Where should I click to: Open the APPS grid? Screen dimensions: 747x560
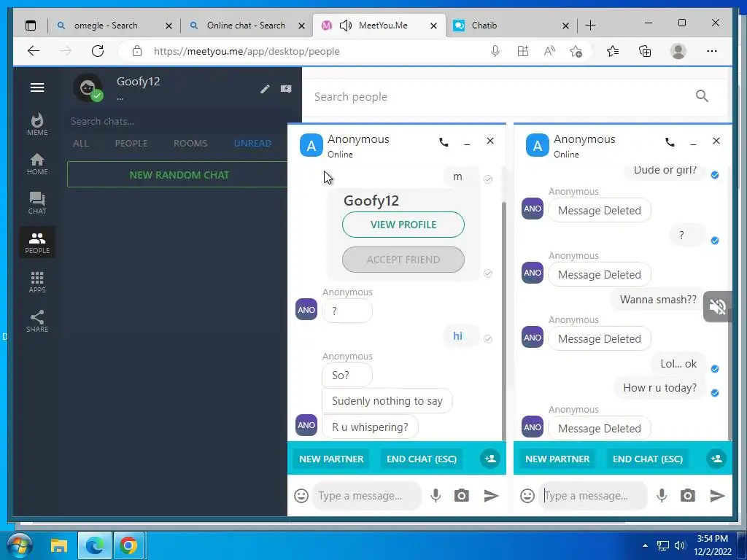(x=37, y=282)
